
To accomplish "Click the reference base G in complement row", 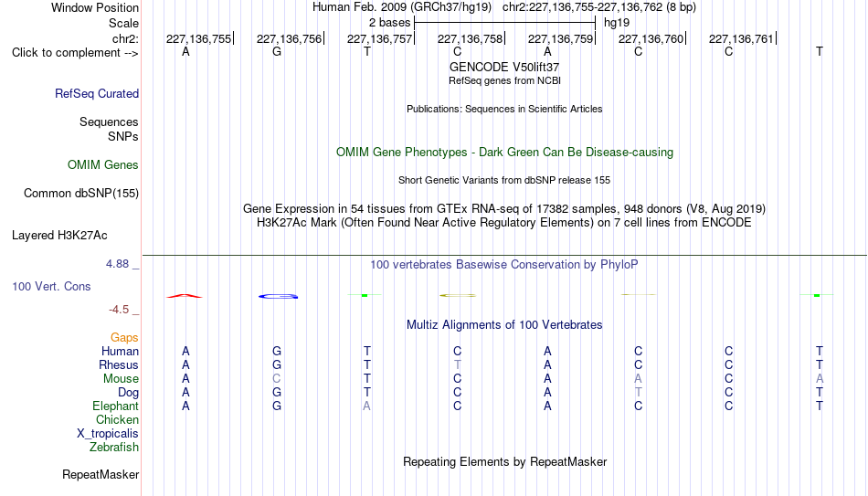I will click(x=277, y=52).
